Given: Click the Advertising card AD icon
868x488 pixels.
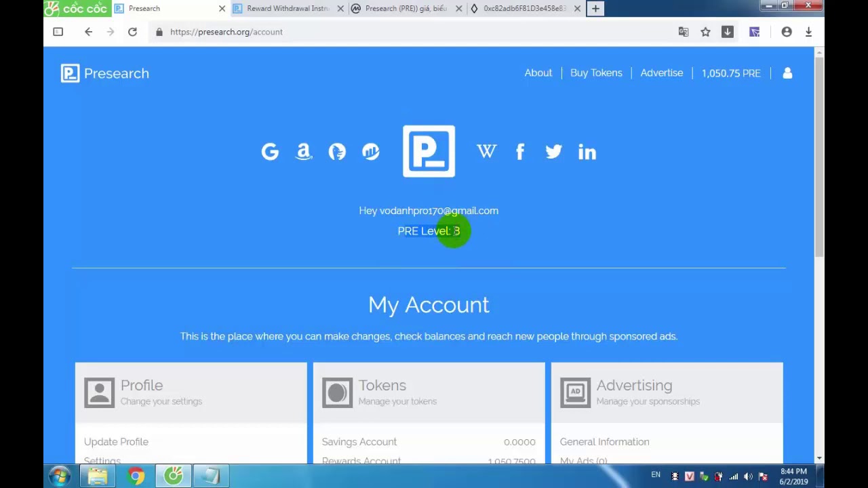Looking at the screenshot, I should tap(576, 392).
